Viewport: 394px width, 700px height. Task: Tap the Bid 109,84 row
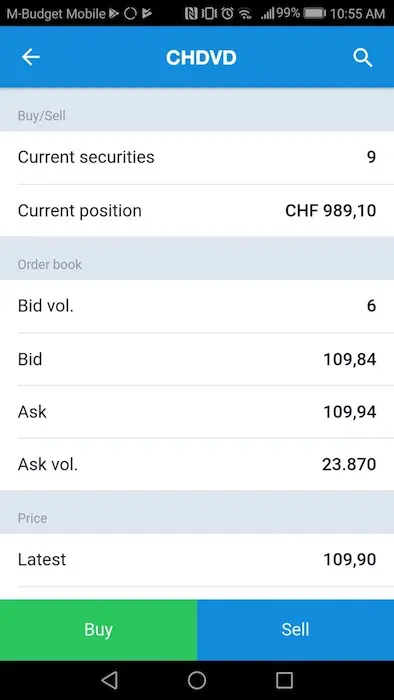(197, 359)
